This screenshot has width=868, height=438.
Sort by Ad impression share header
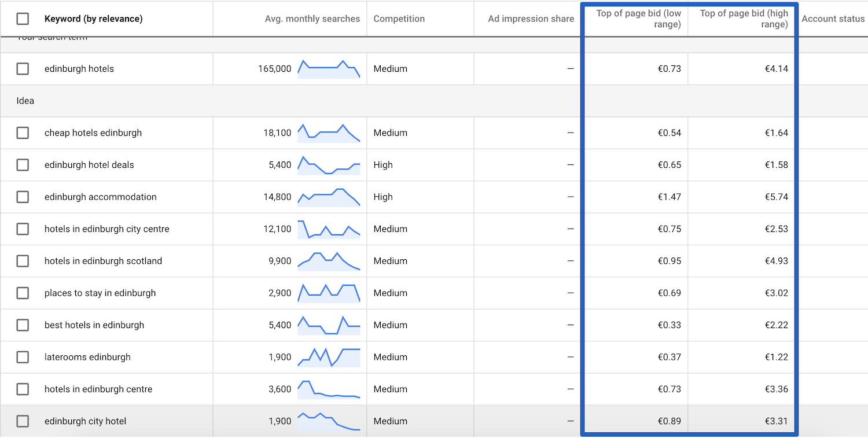(531, 19)
